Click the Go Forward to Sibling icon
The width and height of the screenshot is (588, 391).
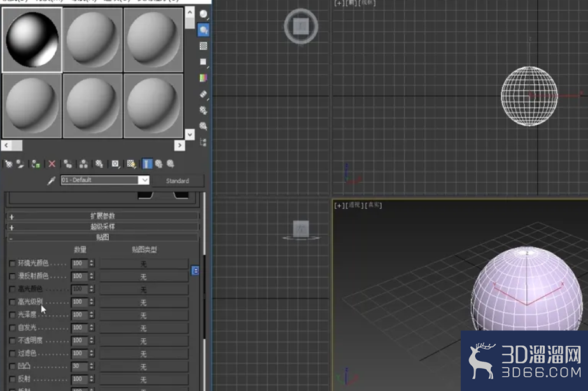click(x=171, y=164)
